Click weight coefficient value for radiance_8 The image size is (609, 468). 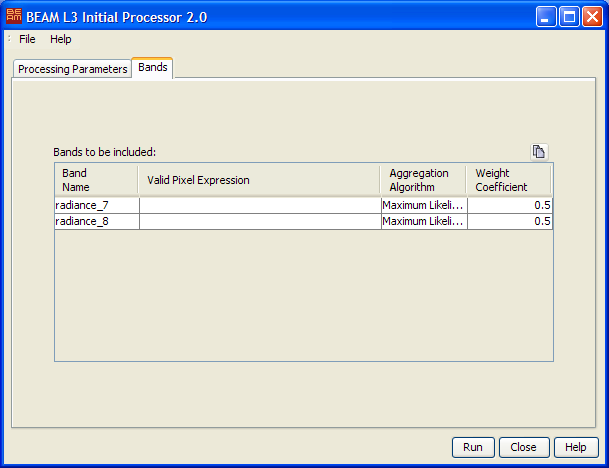pyautogui.click(x=509, y=221)
